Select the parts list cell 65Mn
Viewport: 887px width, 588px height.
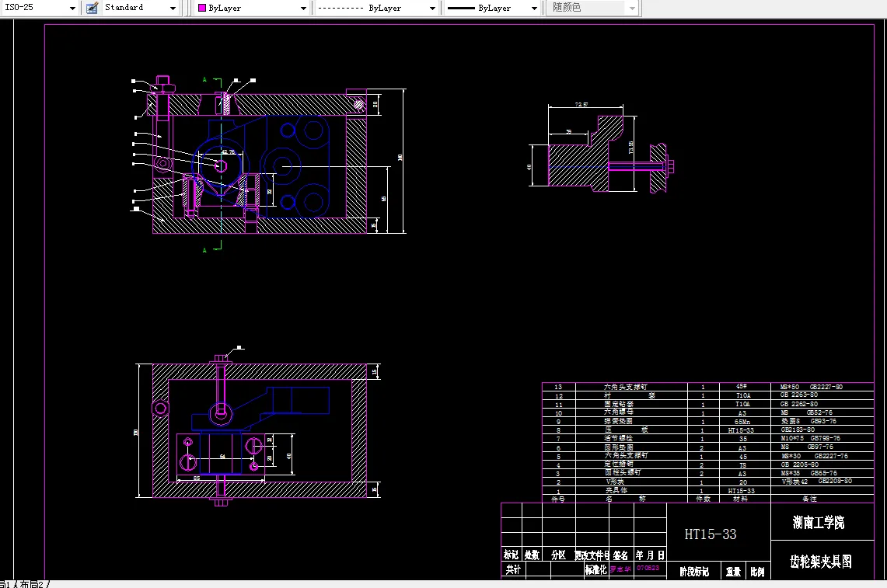[742, 422]
